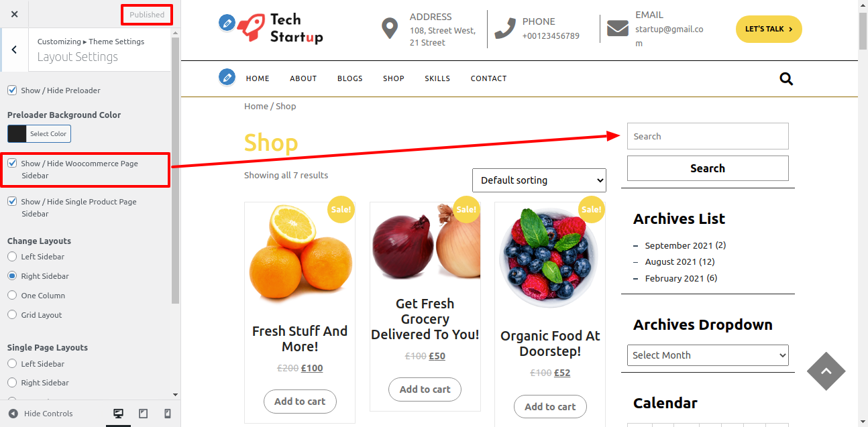Open the SHOP menu item
868x427 pixels.
click(394, 78)
